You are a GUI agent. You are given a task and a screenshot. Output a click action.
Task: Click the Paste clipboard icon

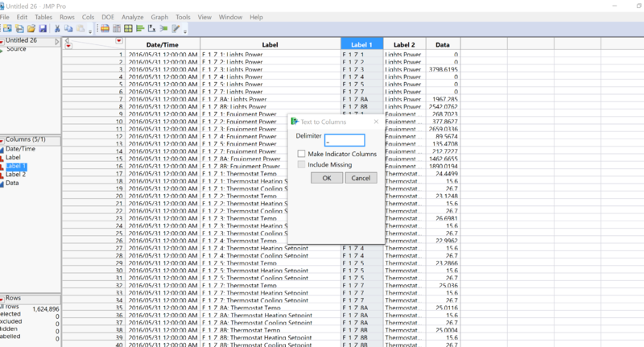[x=80, y=28]
